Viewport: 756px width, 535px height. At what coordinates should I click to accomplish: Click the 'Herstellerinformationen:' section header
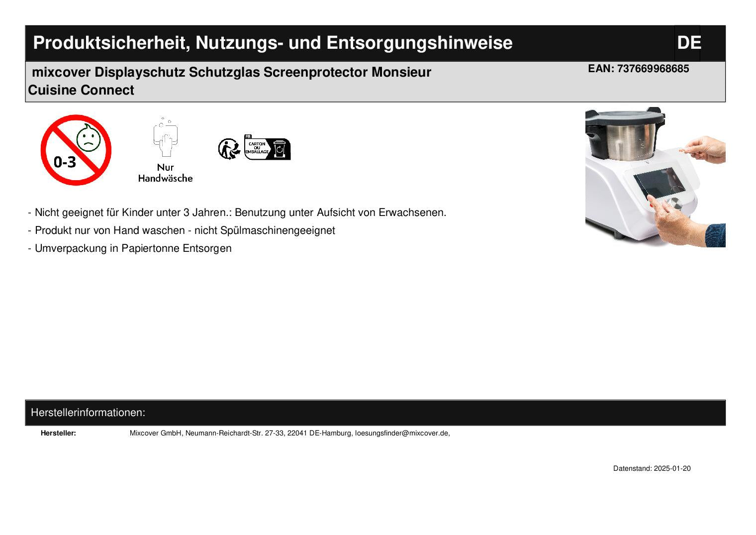coord(88,413)
